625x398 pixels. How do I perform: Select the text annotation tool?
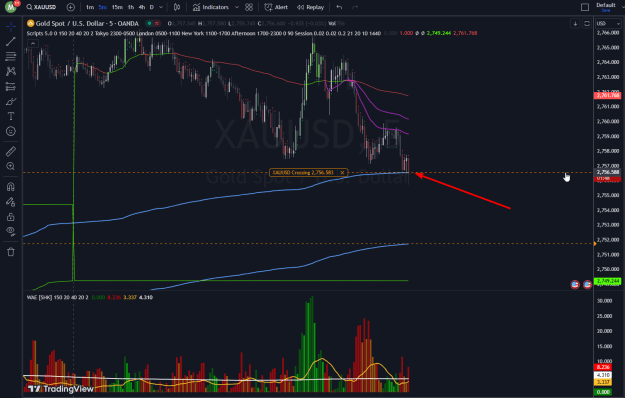pos(11,116)
